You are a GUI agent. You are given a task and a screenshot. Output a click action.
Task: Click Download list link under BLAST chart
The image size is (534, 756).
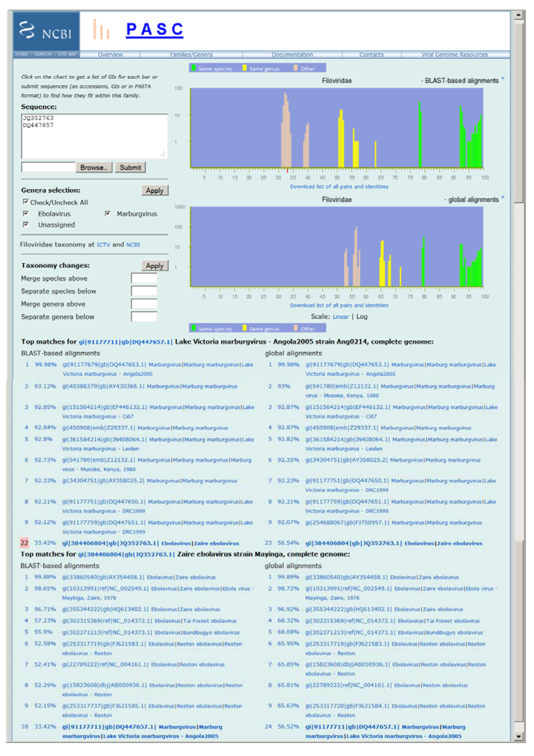[339, 187]
